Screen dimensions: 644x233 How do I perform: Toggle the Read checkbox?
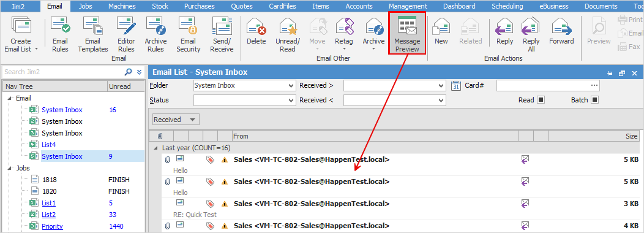(541, 99)
